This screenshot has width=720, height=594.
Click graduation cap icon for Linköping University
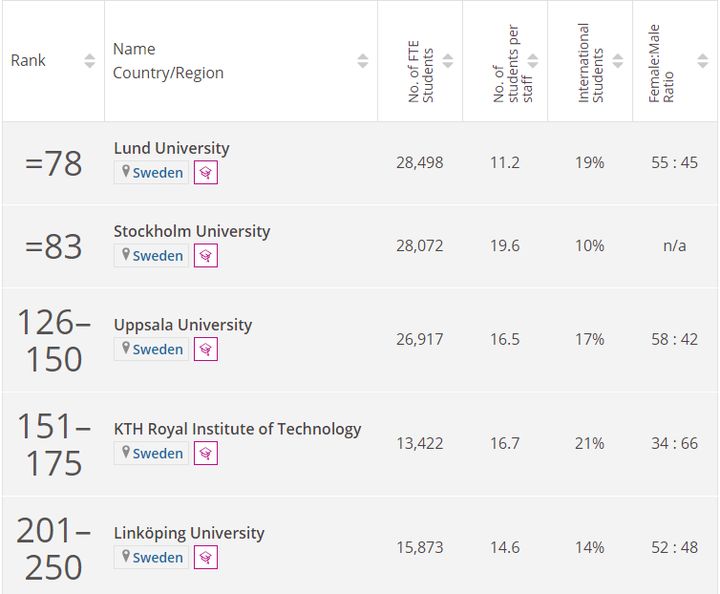click(x=205, y=557)
